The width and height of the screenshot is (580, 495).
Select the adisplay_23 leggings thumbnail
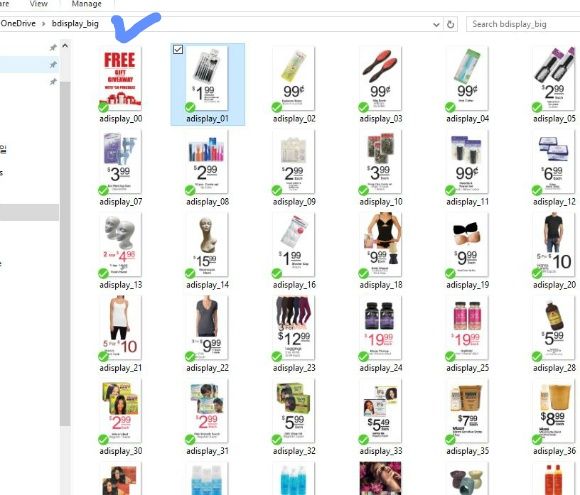click(294, 327)
